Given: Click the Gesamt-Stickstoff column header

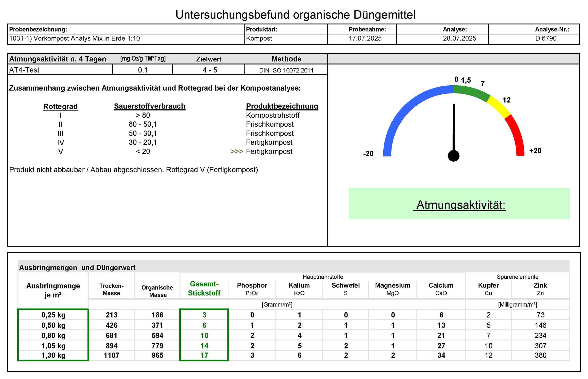Looking at the screenshot, I should pos(204,288).
